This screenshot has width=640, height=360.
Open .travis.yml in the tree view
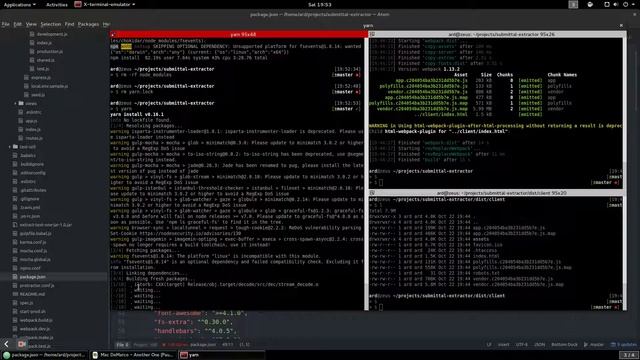pos(30,207)
